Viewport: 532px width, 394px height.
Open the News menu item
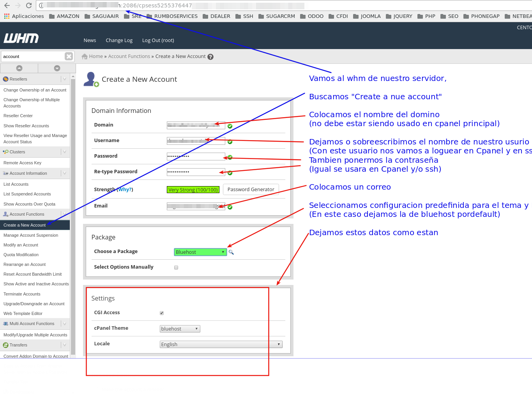pyautogui.click(x=90, y=40)
